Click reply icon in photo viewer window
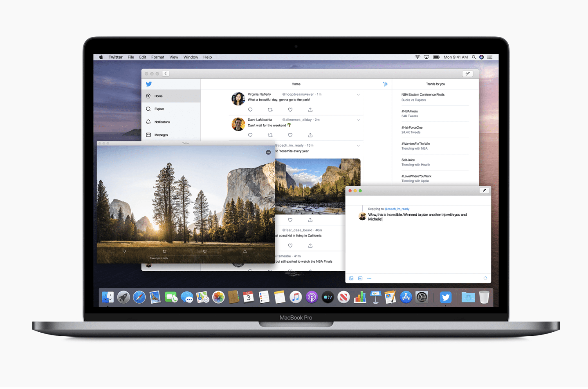This screenshot has height=389, width=588. 124,251
